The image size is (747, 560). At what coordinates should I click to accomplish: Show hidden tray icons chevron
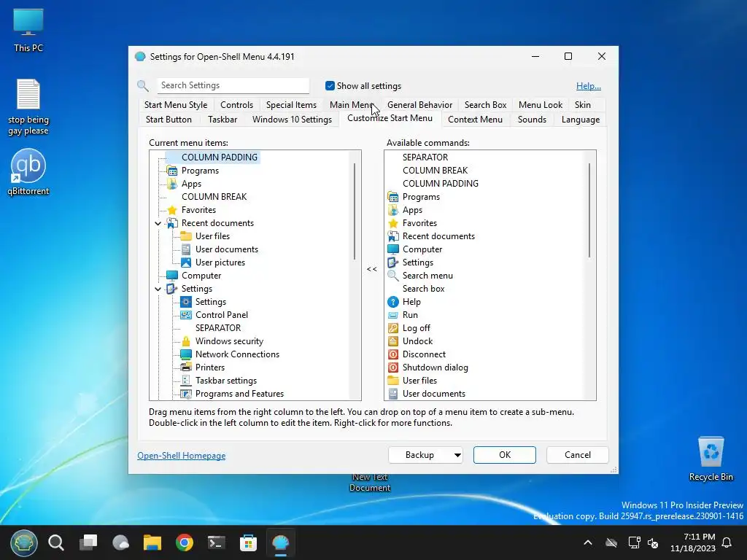(588, 542)
